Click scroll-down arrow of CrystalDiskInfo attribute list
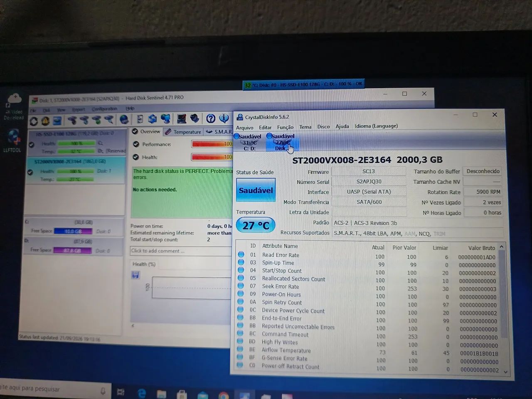This screenshot has width=532, height=399. (x=506, y=372)
